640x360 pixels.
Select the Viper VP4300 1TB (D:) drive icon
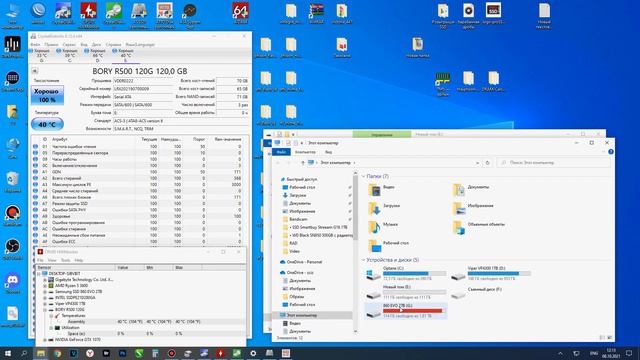[x=458, y=276]
